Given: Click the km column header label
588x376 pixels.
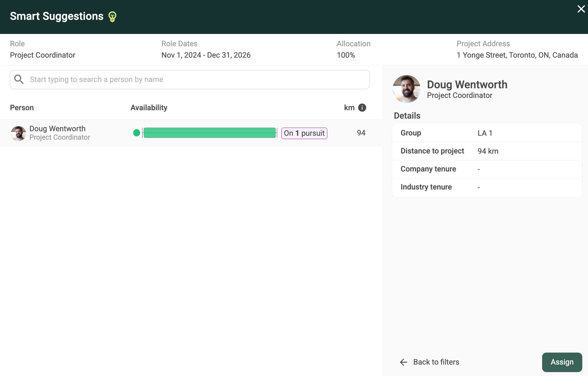Looking at the screenshot, I should pyautogui.click(x=349, y=108).
